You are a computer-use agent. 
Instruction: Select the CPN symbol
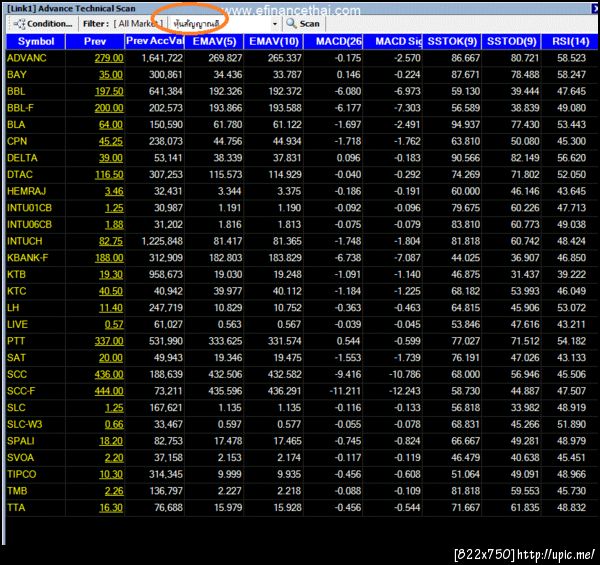pyautogui.click(x=17, y=141)
